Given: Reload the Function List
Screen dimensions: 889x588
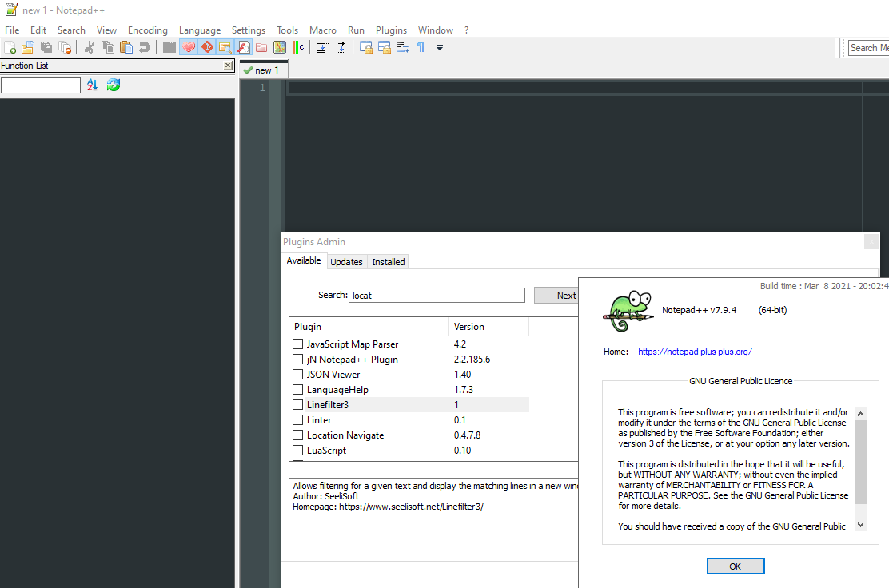Looking at the screenshot, I should click(114, 85).
